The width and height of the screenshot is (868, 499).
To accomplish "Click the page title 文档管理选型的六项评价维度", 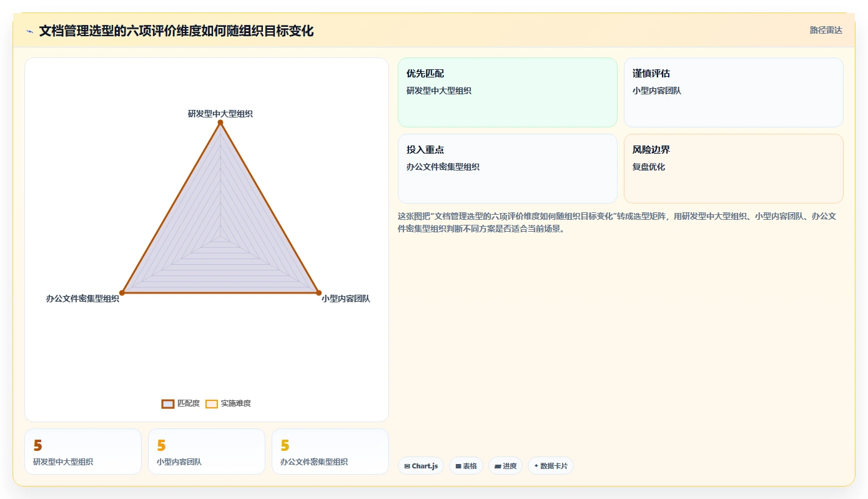I will coord(176,31).
